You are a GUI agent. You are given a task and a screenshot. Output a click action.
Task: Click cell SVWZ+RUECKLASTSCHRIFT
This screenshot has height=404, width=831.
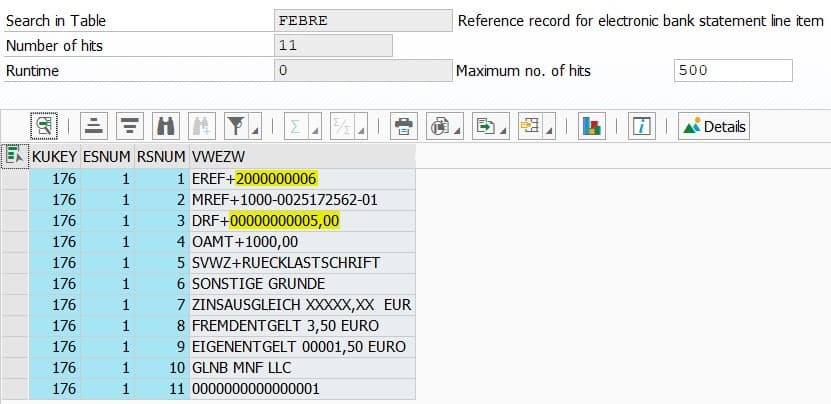point(303,263)
